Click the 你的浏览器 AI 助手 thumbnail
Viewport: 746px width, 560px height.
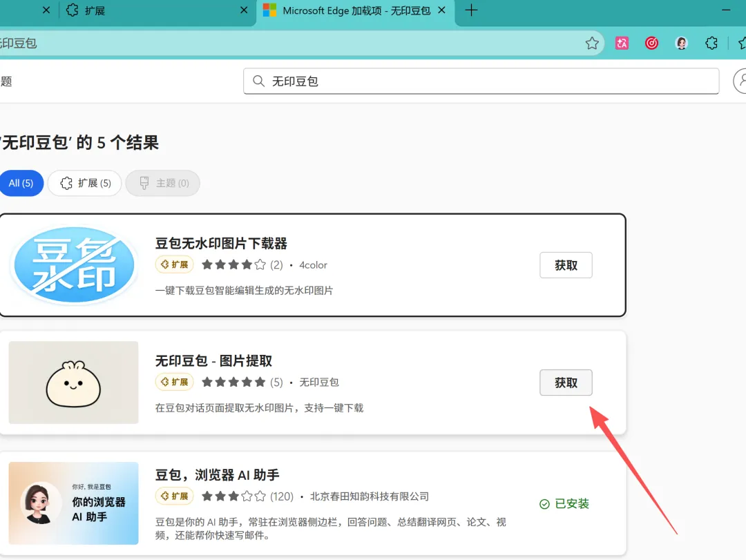click(74, 503)
